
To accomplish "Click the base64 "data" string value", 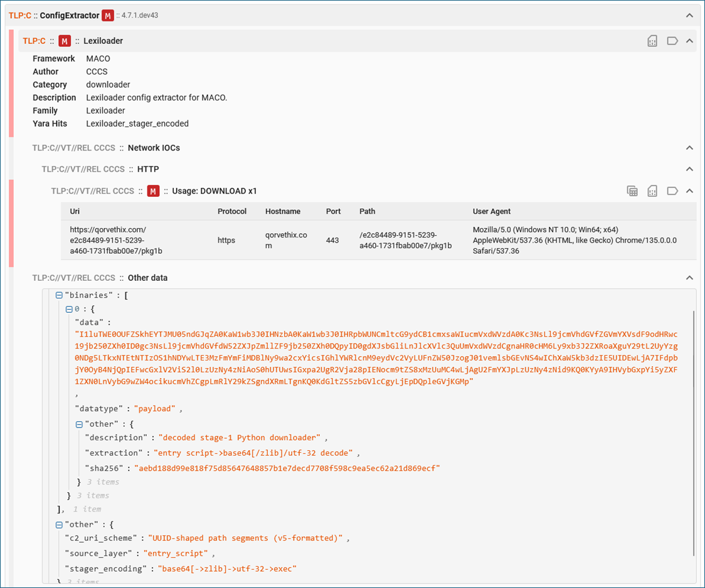I will (x=376, y=358).
